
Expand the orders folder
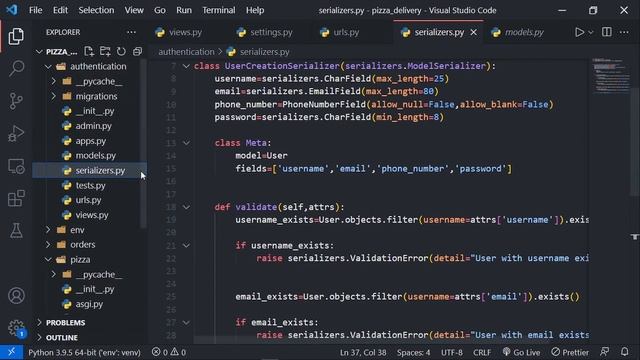(48, 244)
